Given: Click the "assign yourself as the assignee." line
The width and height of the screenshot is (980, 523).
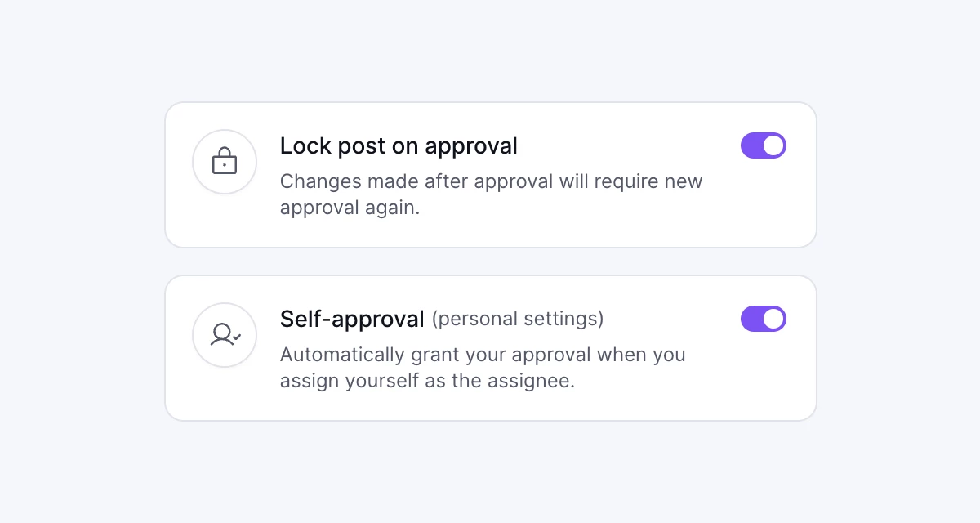Looking at the screenshot, I should [x=427, y=381].
